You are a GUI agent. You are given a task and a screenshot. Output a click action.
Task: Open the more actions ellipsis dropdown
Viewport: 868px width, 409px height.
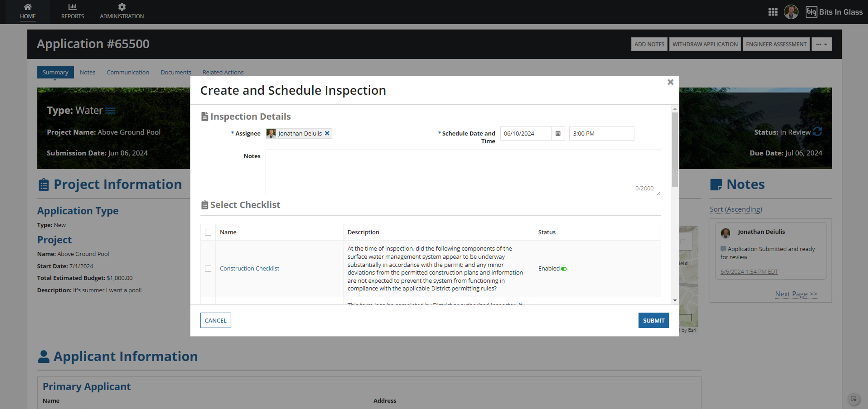(821, 45)
